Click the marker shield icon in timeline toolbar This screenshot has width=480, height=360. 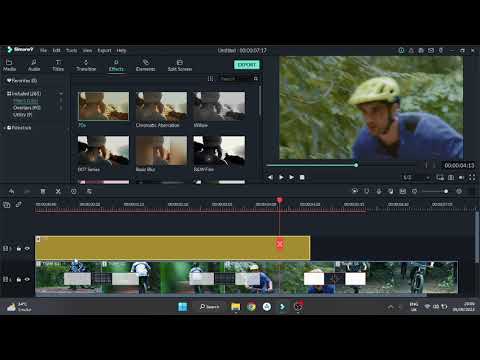click(x=367, y=191)
